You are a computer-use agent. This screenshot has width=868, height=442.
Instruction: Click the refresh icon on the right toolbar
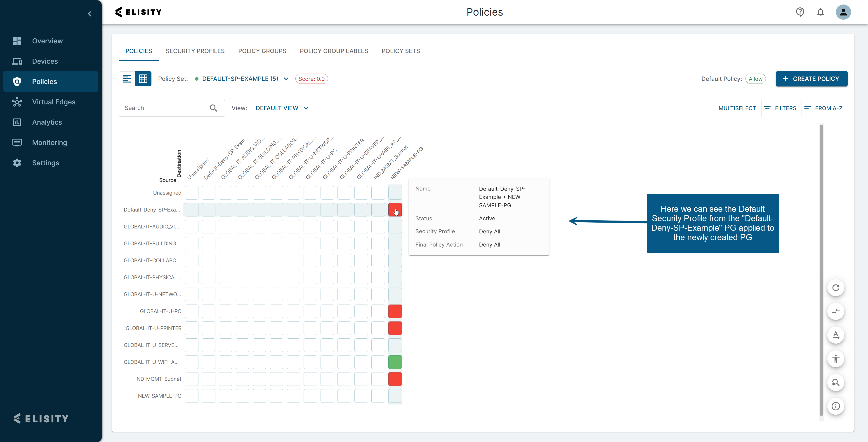click(835, 288)
